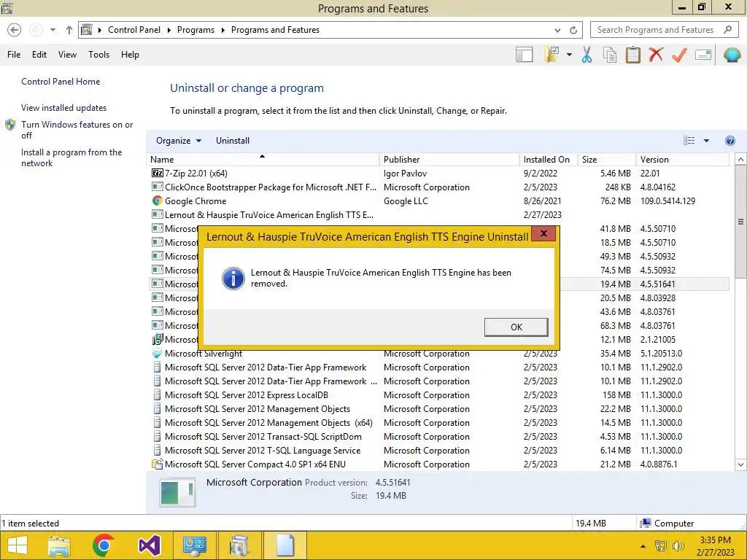Open the View menu

click(x=67, y=55)
